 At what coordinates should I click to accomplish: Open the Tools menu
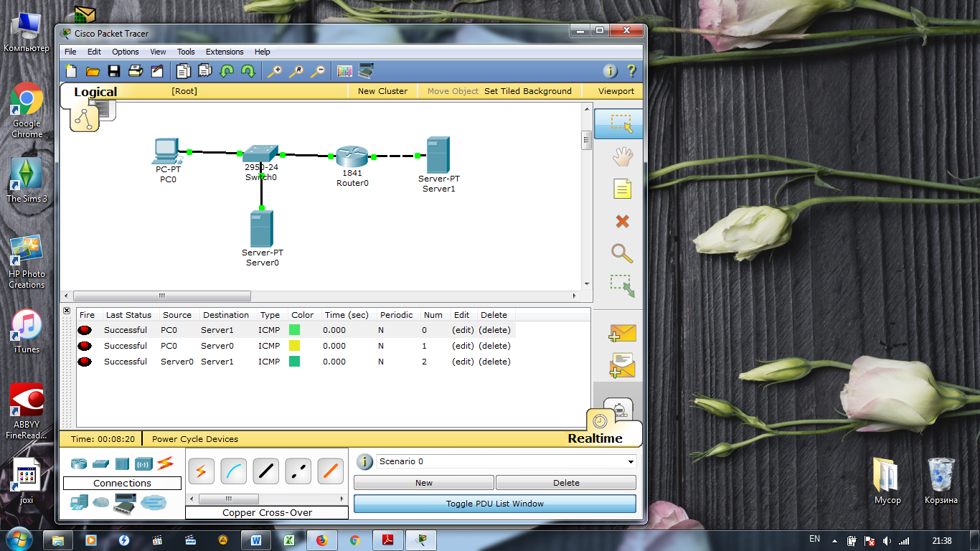pyautogui.click(x=186, y=52)
